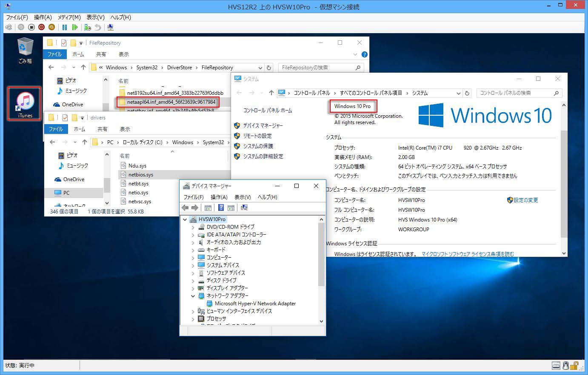Screen dimensions: 588x375
Task: Click Device Manager forward arrow toolbar icon
Action: [x=195, y=207]
